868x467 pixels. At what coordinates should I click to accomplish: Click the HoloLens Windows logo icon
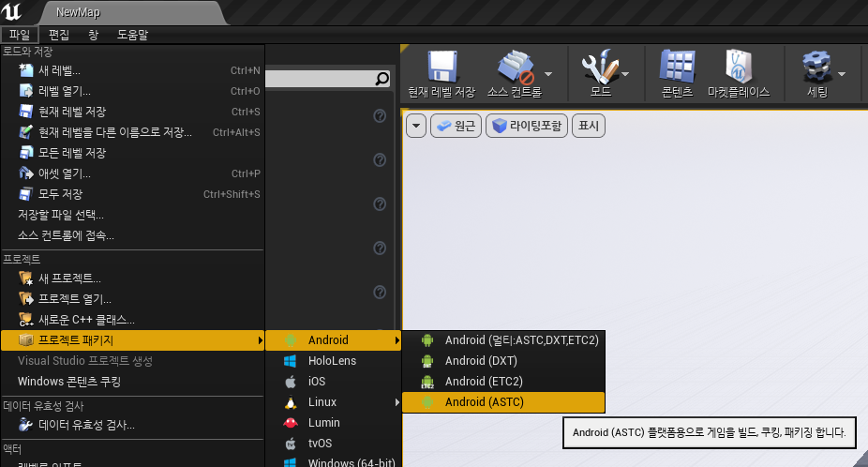tap(290, 361)
